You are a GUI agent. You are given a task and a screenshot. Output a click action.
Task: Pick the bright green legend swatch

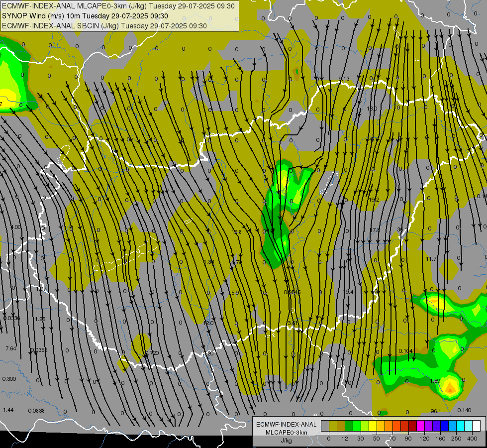coord(357,426)
